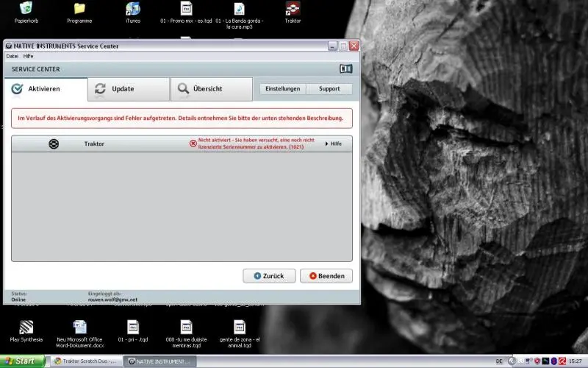Click the Einstellungen button
This screenshot has width=588, height=368.
pyautogui.click(x=282, y=89)
